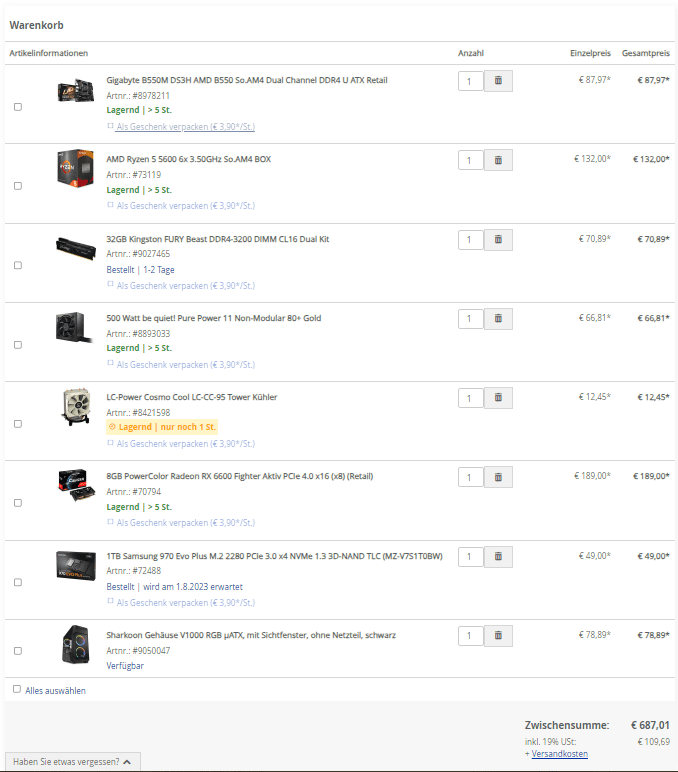Toggle gift wrap box for Radeon RX 6600
Viewport: 678px width, 772px height.
tap(110, 521)
